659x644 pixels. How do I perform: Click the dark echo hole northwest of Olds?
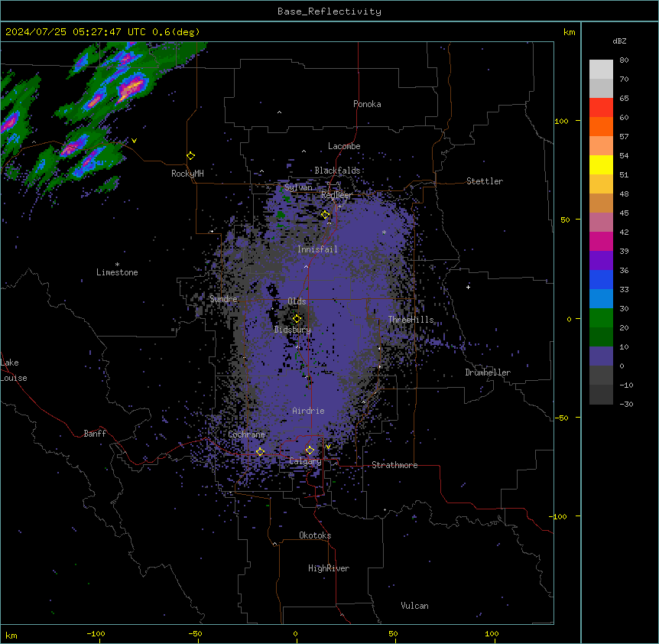tap(273, 291)
